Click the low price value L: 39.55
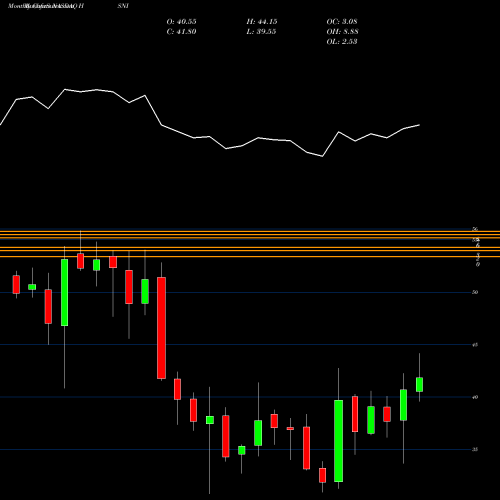This screenshot has height=500, width=500. click(261, 32)
